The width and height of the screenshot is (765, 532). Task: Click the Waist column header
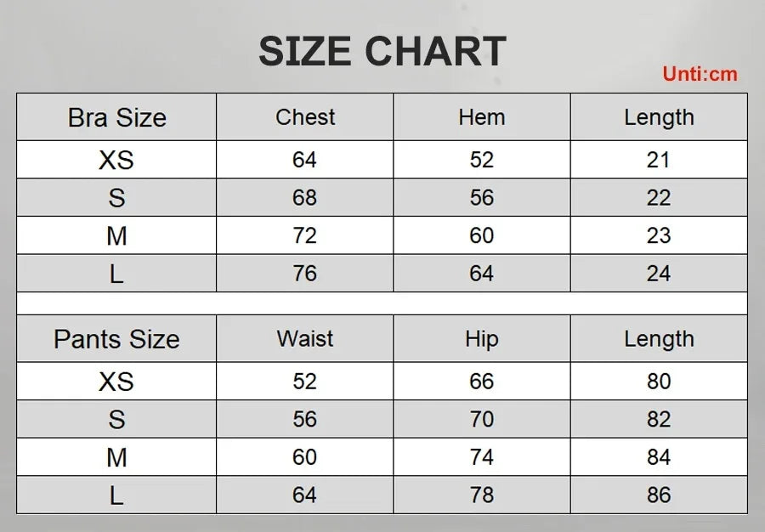305,339
